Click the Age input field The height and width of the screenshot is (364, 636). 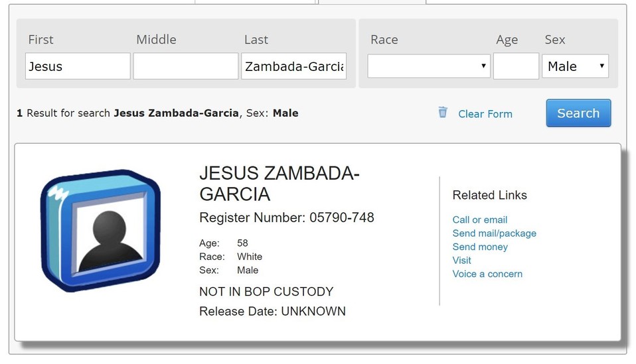[516, 66]
